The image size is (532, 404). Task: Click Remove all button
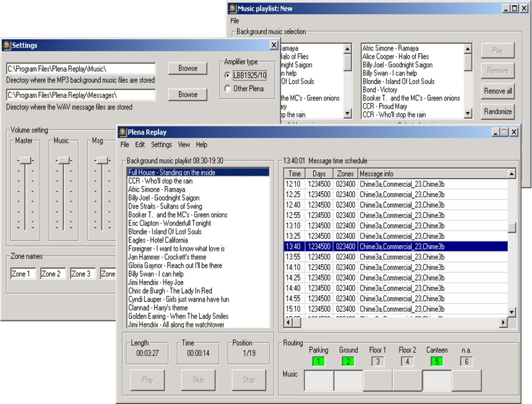498,91
